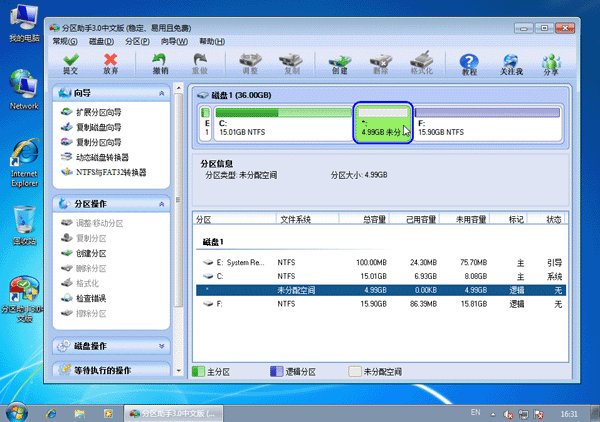Image resolution: width=600 pixels, height=422 pixels.
Task: Click the 提交 (Apply) toolbar icon
Action: click(x=70, y=64)
